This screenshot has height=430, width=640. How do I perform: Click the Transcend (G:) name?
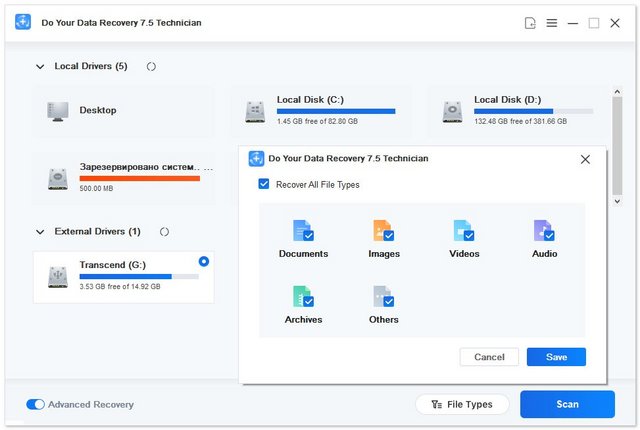[113, 265]
